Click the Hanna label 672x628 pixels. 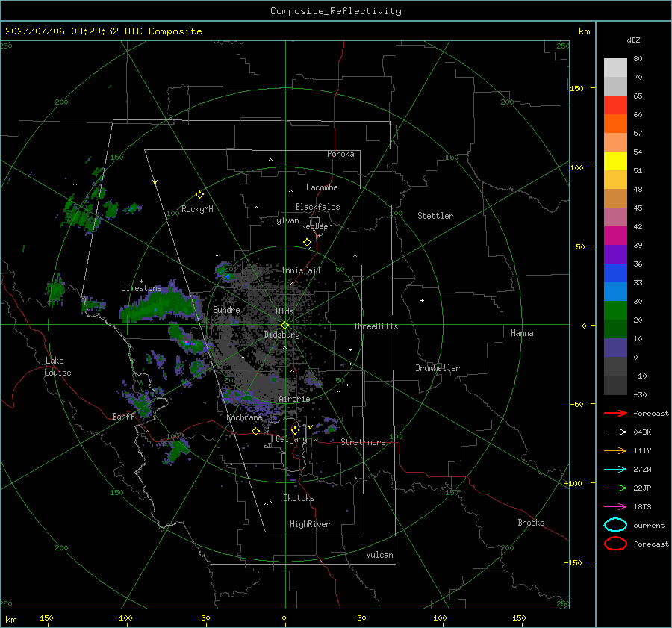coord(522,333)
